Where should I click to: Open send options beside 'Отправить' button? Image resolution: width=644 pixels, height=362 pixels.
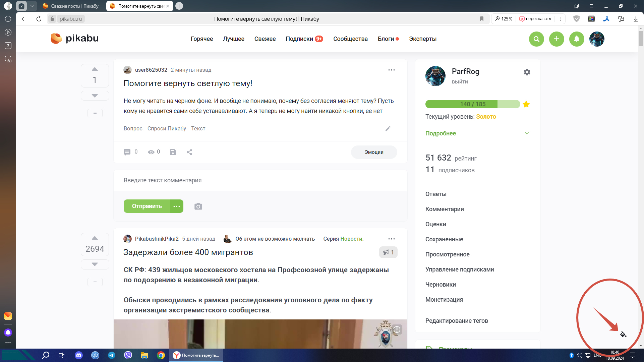click(177, 206)
